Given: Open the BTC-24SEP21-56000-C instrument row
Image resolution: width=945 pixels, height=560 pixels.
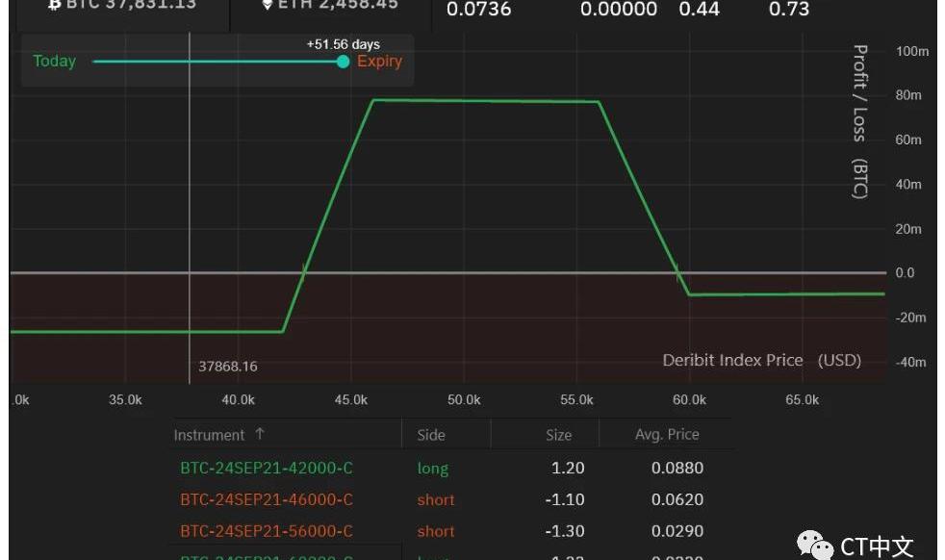Looking at the screenshot, I should click(267, 531).
